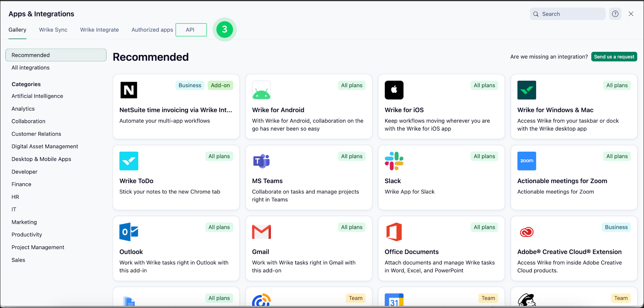Close the Apps & Integrations dialog
Image resolution: width=644 pixels, height=308 pixels.
coord(631,14)
